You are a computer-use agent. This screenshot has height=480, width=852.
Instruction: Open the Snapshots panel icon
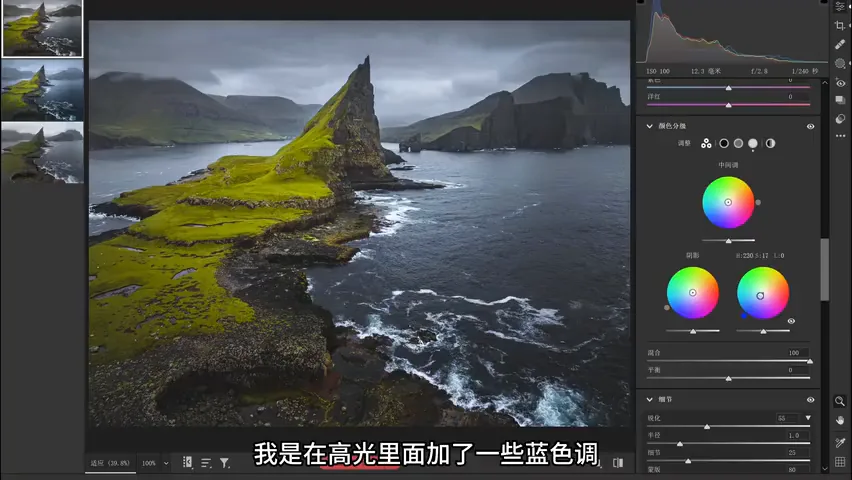(x=840, y=100)
